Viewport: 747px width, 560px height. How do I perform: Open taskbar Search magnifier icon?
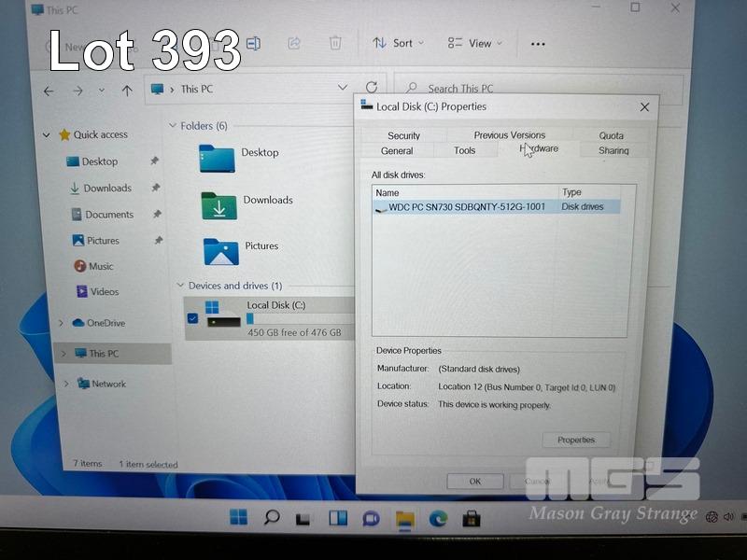pos(272,517)
